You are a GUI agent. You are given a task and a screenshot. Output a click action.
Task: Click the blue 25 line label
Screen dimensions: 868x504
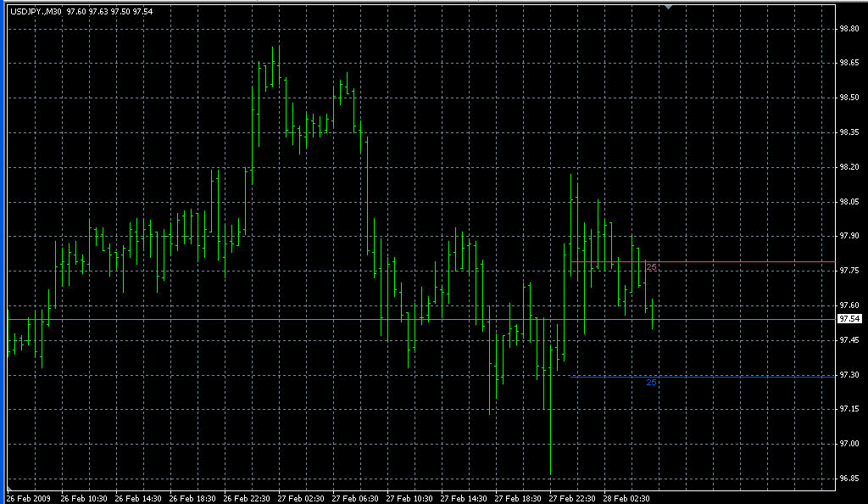[x=651, y=383]
